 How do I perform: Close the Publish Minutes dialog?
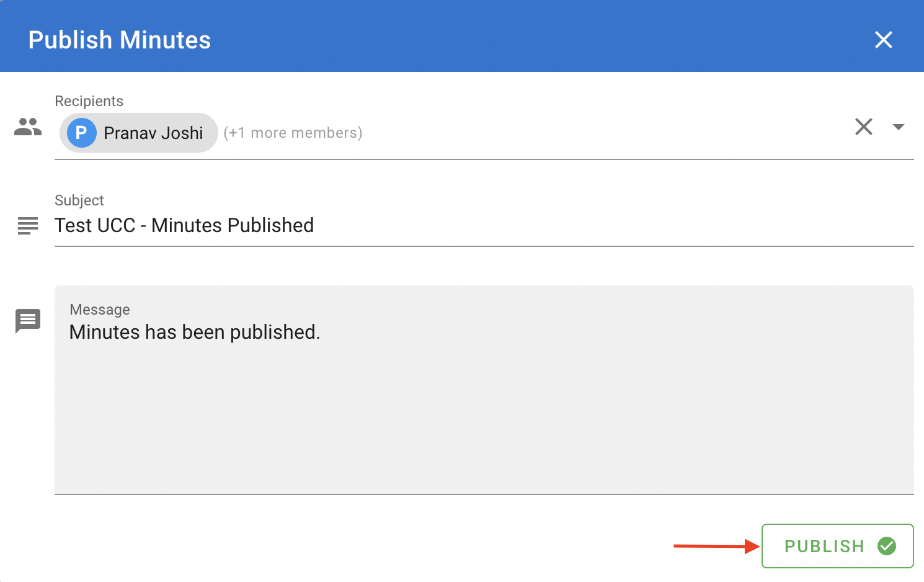tap(883, 40)
